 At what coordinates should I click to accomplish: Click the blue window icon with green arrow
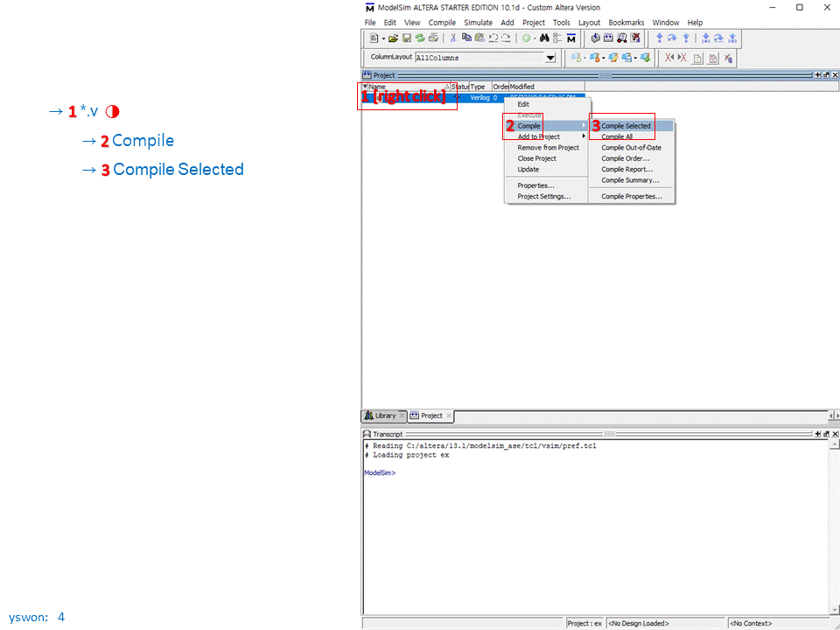point(646,58)
